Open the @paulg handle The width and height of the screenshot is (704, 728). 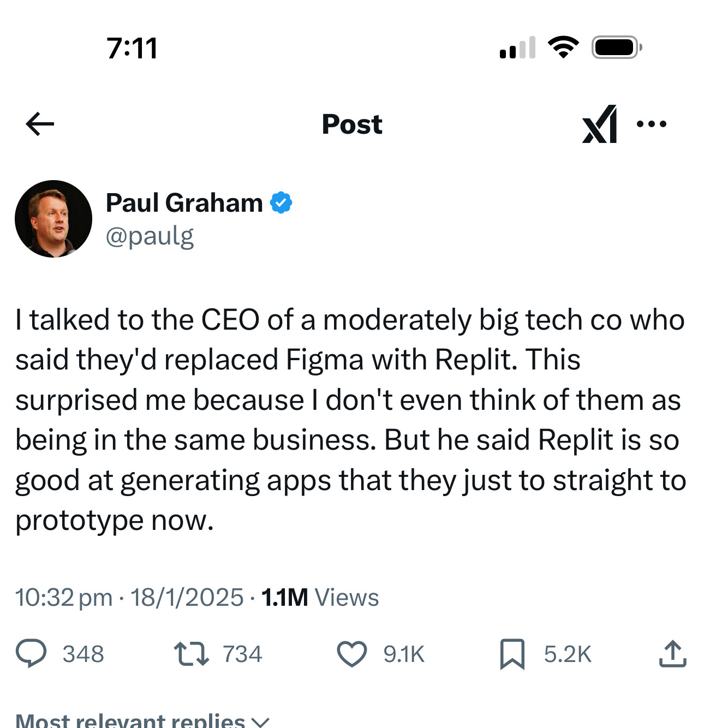[150, 237]
